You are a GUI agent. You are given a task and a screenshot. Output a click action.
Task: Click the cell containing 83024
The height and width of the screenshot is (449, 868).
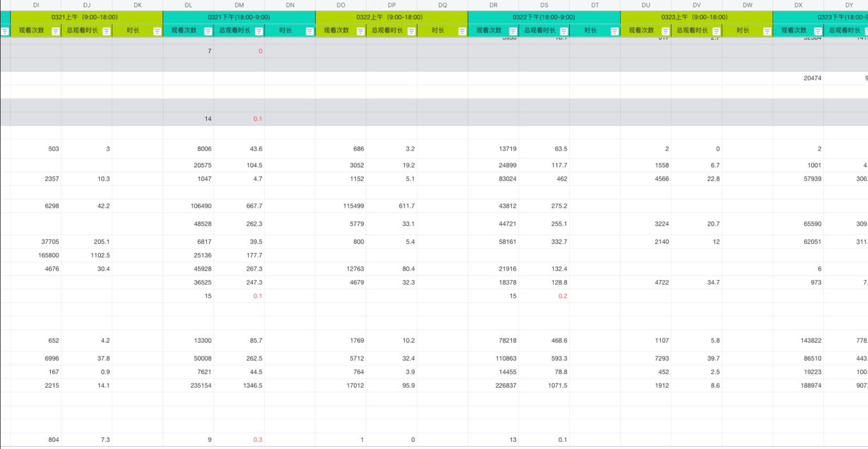coord(493,179)
